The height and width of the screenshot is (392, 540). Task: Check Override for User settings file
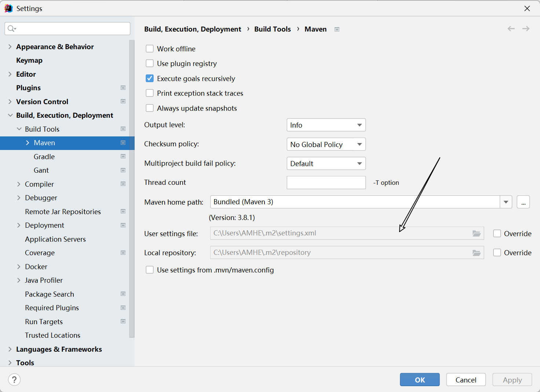(x=497, y=234)
